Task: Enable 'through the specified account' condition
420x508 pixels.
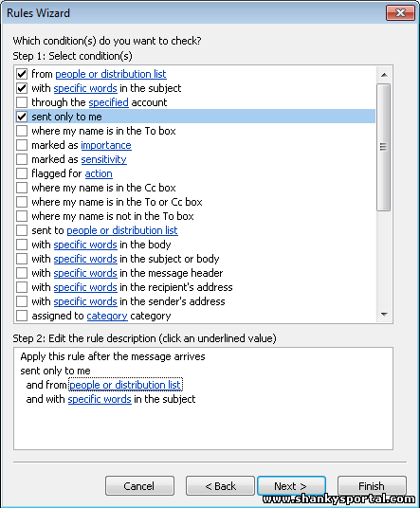Action: click(x=22, y=102)
